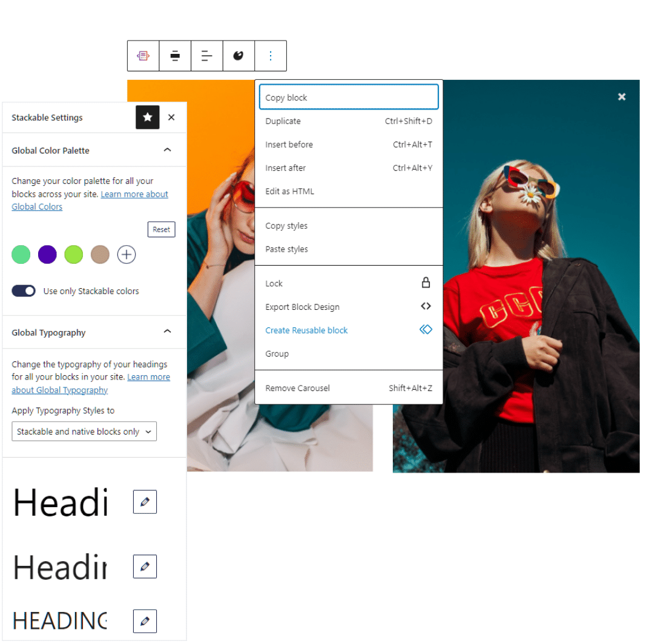Edit the second Heading typography pencil icon
The width and height of the screenshot is (655, 644).
pyautogui.click(x=145, y=567)
